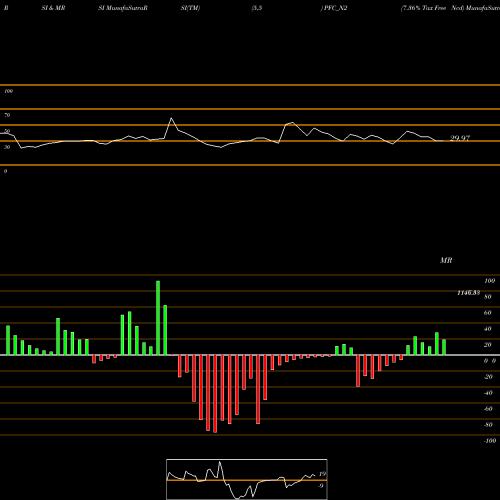Image resolution: width=500 pixels, height=500 pixels.
Task: Click the -60 label on MR axis
Action: (x=488, y=409)
